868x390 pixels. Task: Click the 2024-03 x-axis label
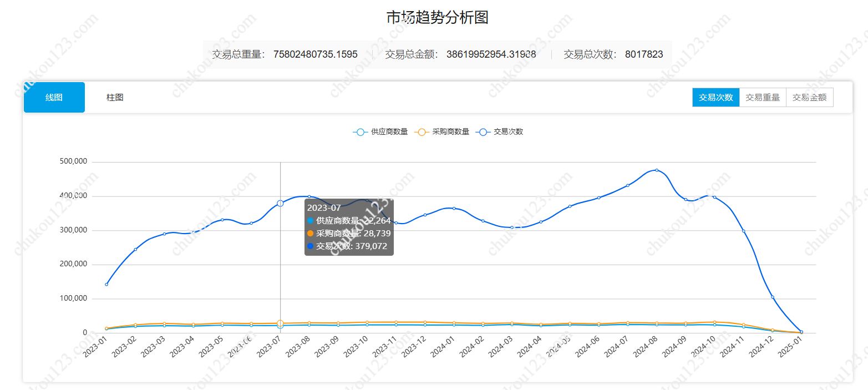pyautogui.click(x=500, y=348)
